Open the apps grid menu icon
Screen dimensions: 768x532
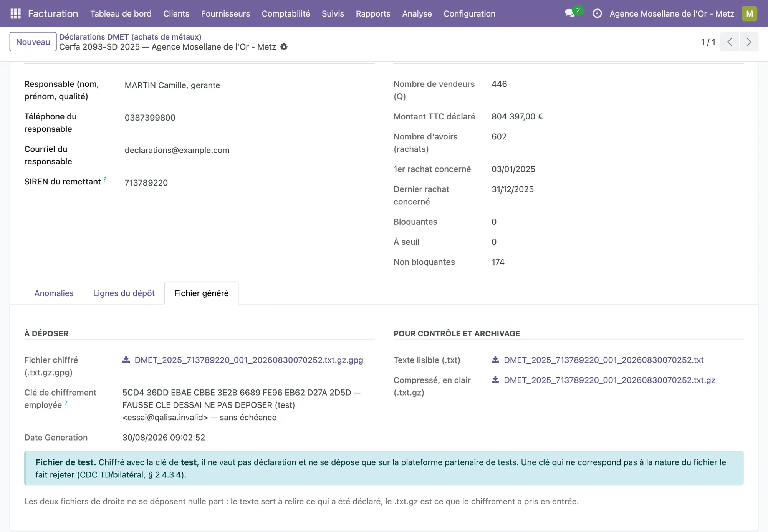click(15, 13)
